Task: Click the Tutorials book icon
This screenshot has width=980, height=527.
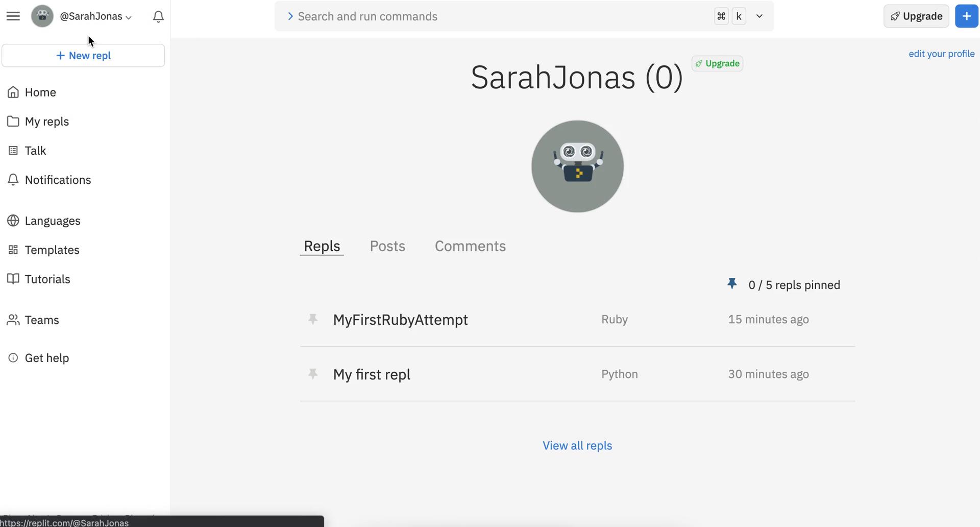Action: (13, 279)
